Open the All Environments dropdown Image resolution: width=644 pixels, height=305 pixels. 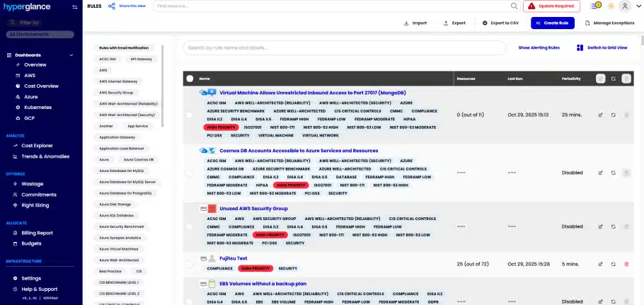(40, 33)
